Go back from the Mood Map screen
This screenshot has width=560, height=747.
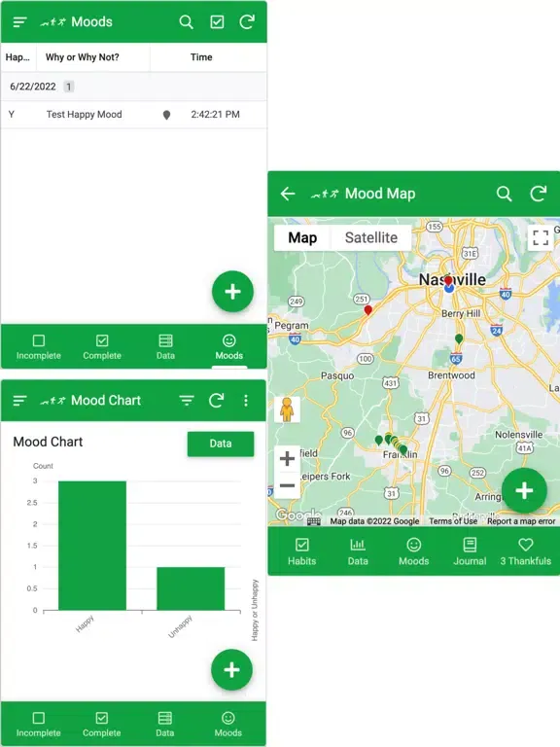pos(288,194)
